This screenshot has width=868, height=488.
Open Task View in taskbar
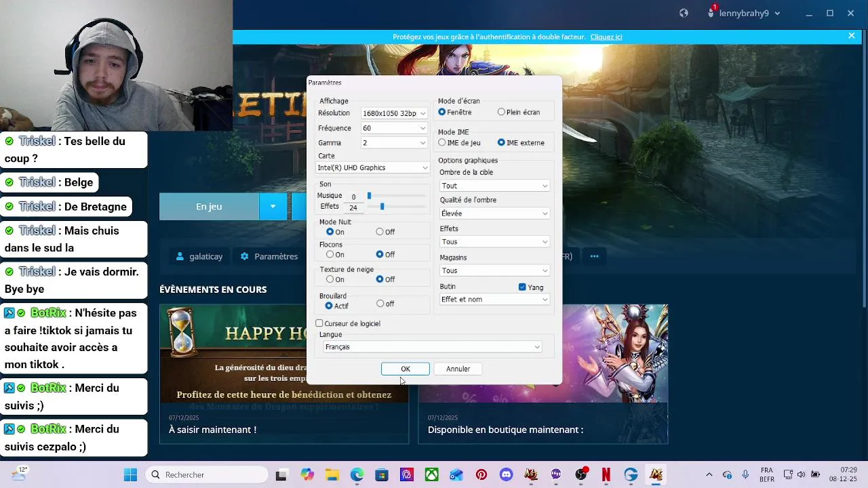pyautogui.click(x=281, y=474)
